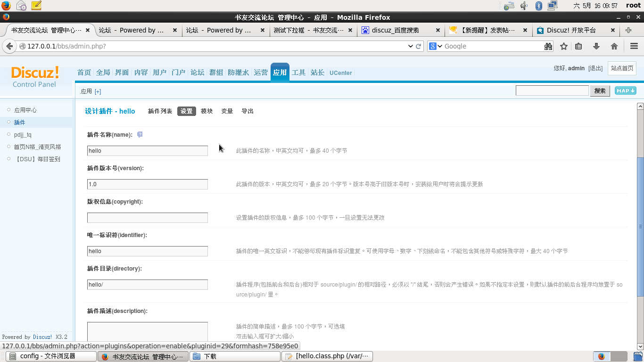Click the help tip icon beside 插件名称
This screenshot has height=362, width=644.
(140, 135)
